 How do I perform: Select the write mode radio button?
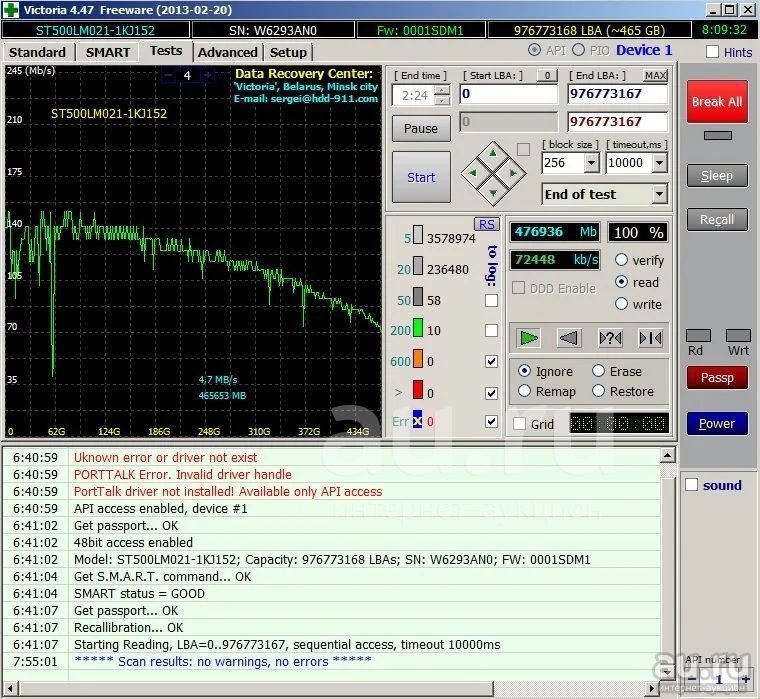click(x=621, y=303)
